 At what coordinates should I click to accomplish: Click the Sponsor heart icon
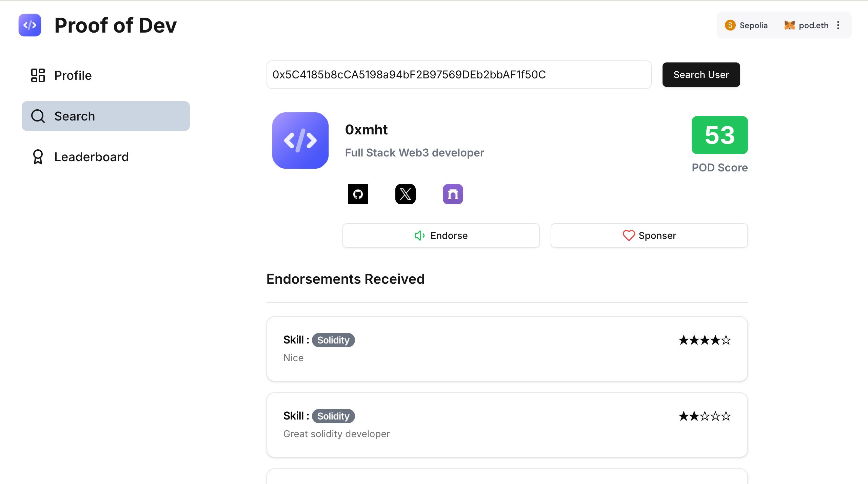[x=628, y=236]
